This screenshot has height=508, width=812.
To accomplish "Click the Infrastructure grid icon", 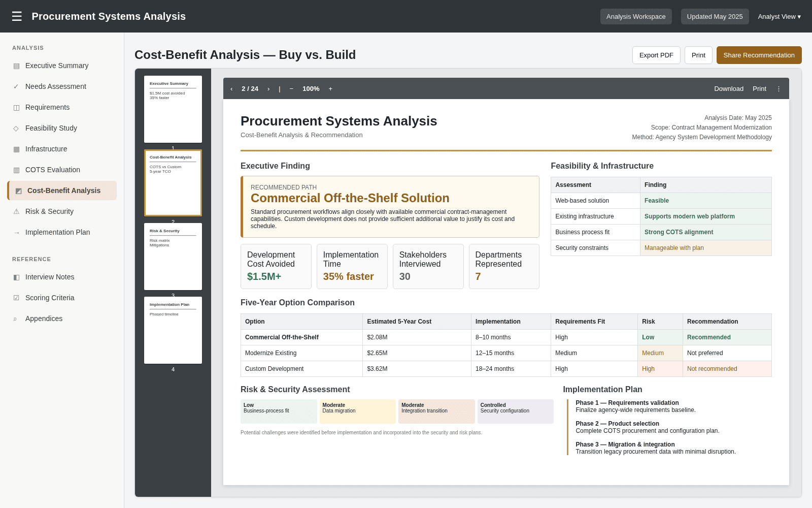I will click(x=16, y=149).
